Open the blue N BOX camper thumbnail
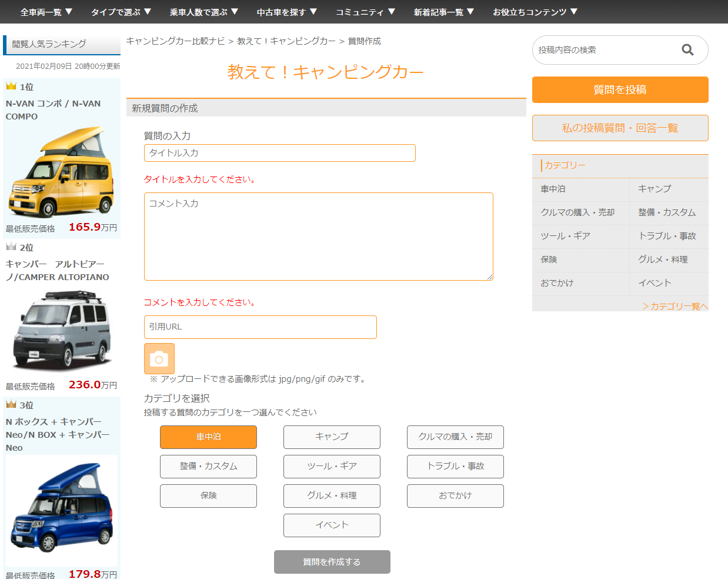The image size is (728, 579). tap(61, 509)
